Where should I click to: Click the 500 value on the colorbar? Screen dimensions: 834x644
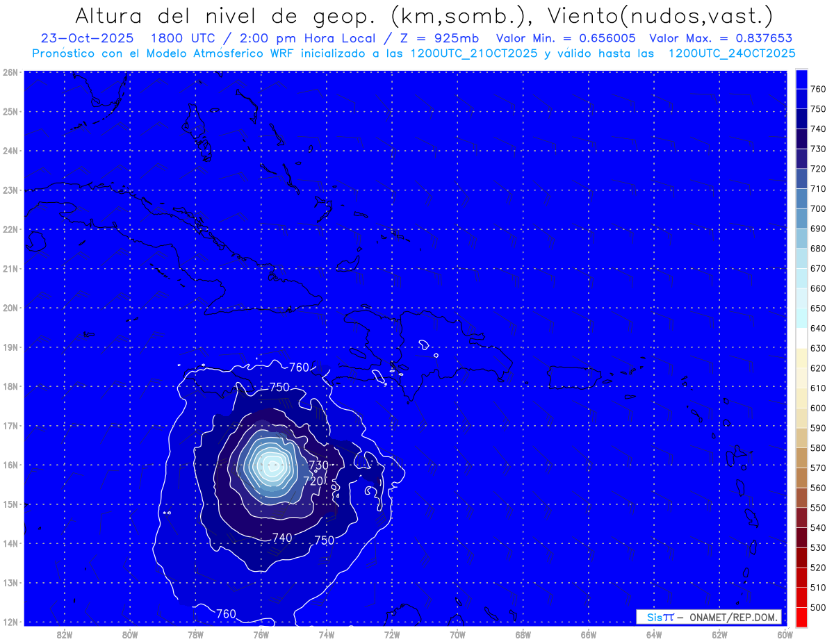pos(818,608)
